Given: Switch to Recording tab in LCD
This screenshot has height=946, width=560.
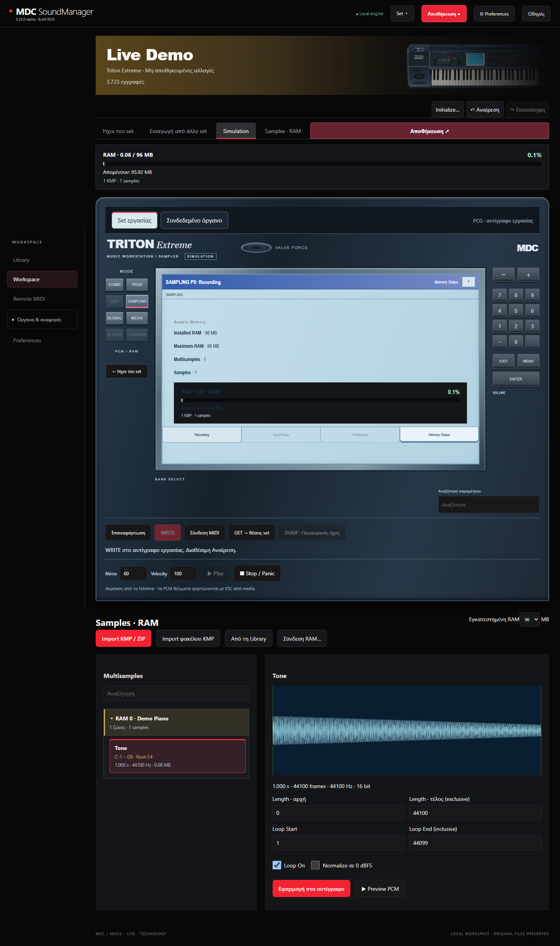Looking at the screenshot, I should 201,435.
